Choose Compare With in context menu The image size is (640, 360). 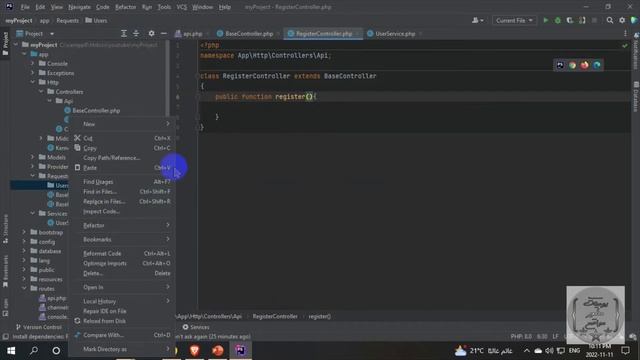(122, 335)
